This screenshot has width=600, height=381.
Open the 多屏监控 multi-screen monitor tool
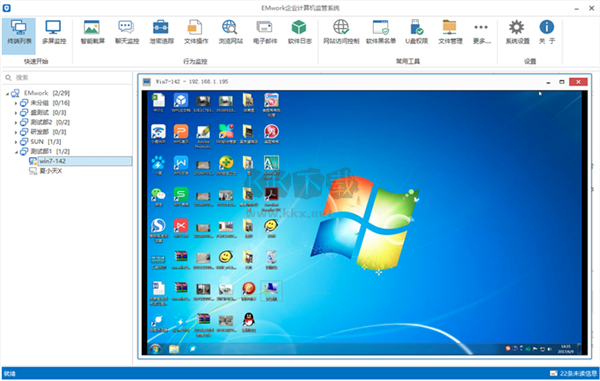coord(54,32)
